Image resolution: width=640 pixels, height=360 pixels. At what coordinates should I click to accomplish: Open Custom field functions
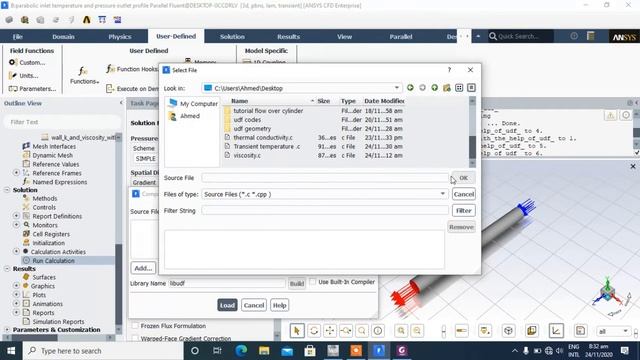coord(27,62)
